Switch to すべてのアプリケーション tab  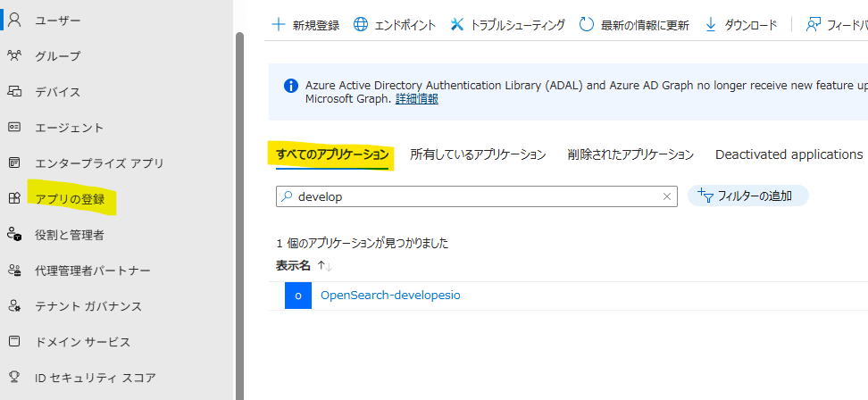click(332, 154)
